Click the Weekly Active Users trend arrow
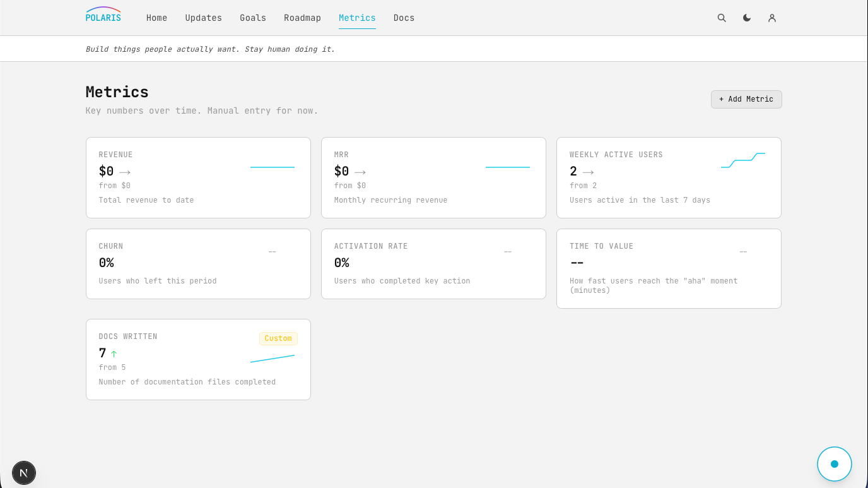868x488 pixels. [x=588, y=172]
